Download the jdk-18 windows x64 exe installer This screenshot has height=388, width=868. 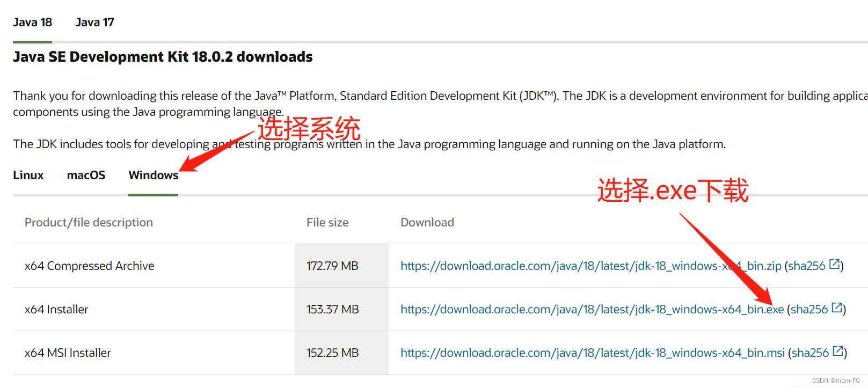point(592,309)
